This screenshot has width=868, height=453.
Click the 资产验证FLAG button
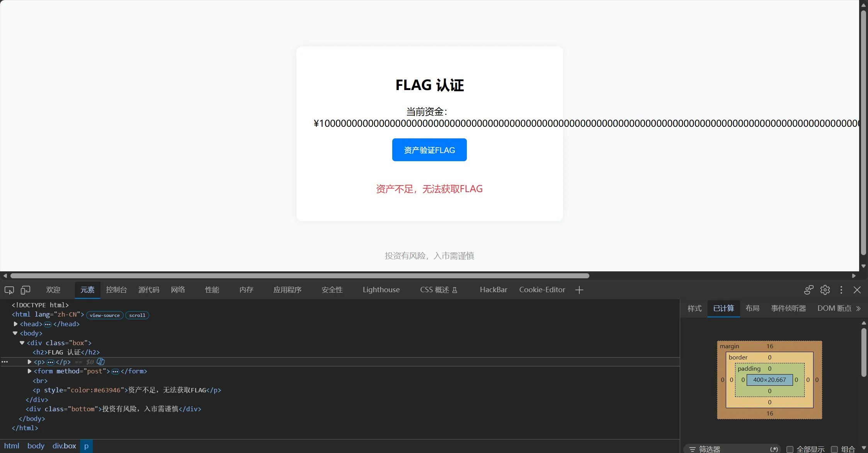429,150
